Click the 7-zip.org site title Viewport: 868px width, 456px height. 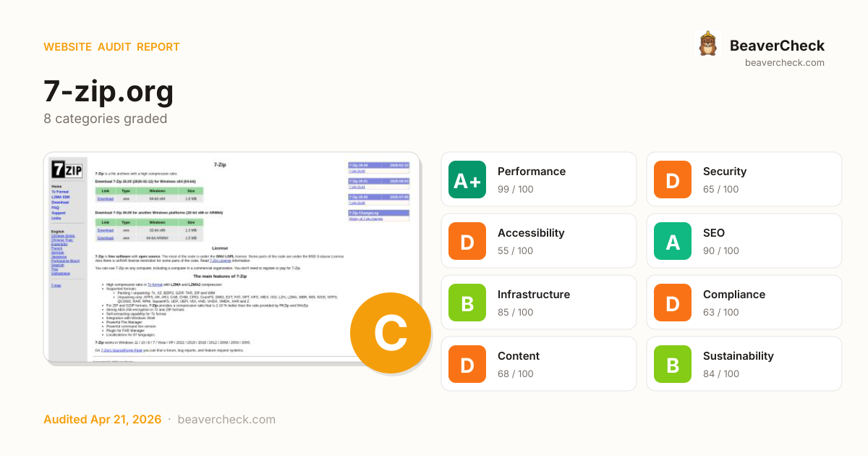109,91
